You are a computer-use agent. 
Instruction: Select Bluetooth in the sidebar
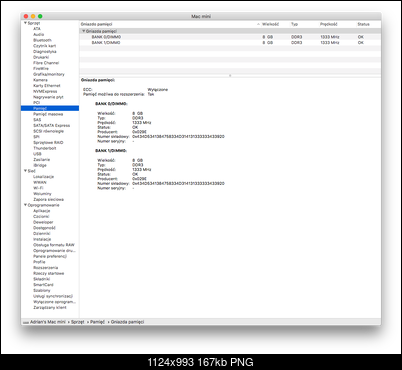(x=42, y=40)
